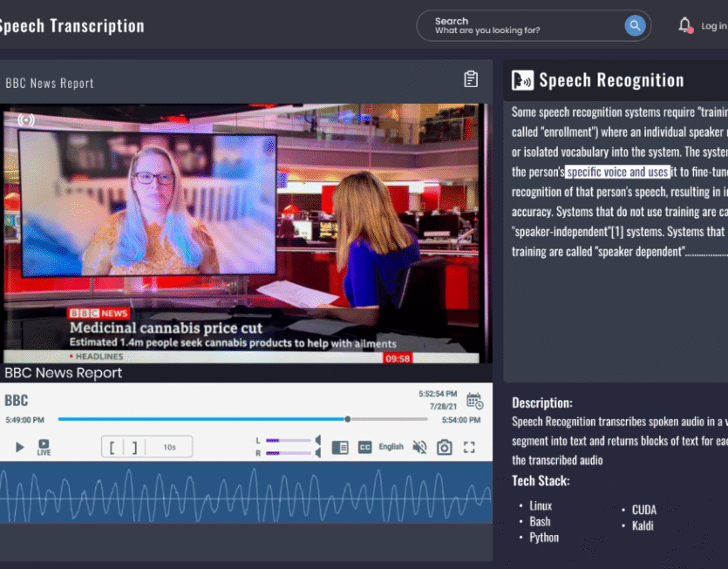Click the BBC news video frame
728x569 pixels.
pyautogui.click(x=246, y=234)
